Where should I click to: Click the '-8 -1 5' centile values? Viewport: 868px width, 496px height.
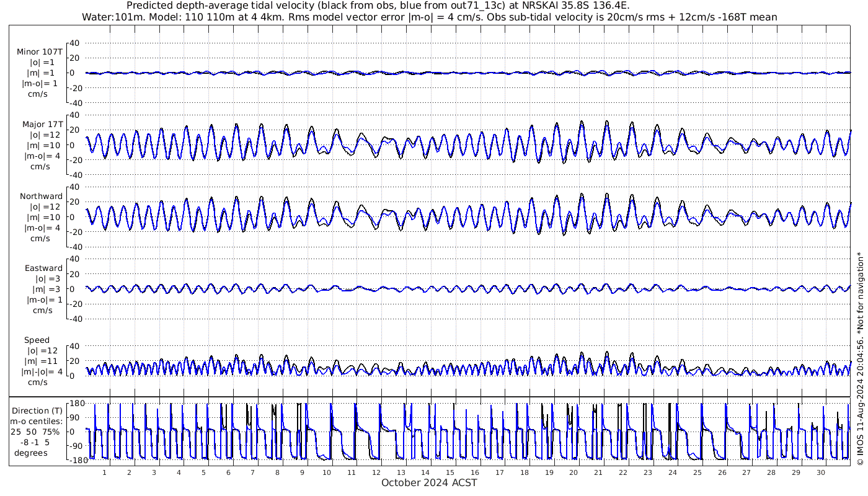[x=38, y=442]
